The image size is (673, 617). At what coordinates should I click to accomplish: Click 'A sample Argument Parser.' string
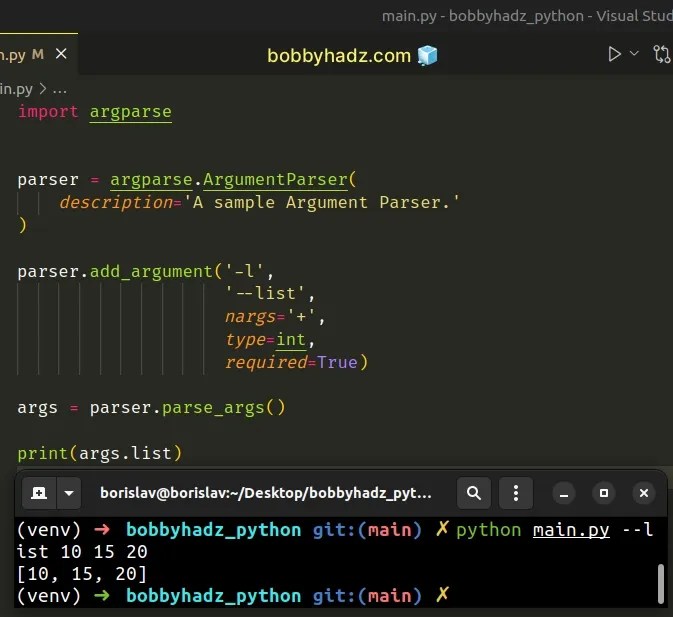321,202
